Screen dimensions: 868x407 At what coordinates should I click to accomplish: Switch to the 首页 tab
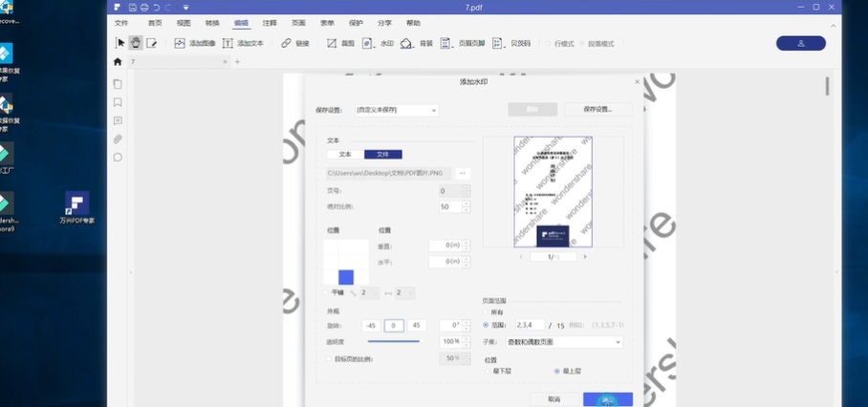[x=155, y=23]
